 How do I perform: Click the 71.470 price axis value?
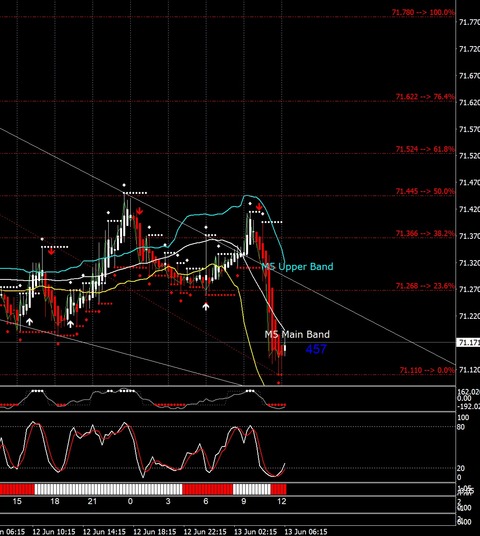point(469,183)
